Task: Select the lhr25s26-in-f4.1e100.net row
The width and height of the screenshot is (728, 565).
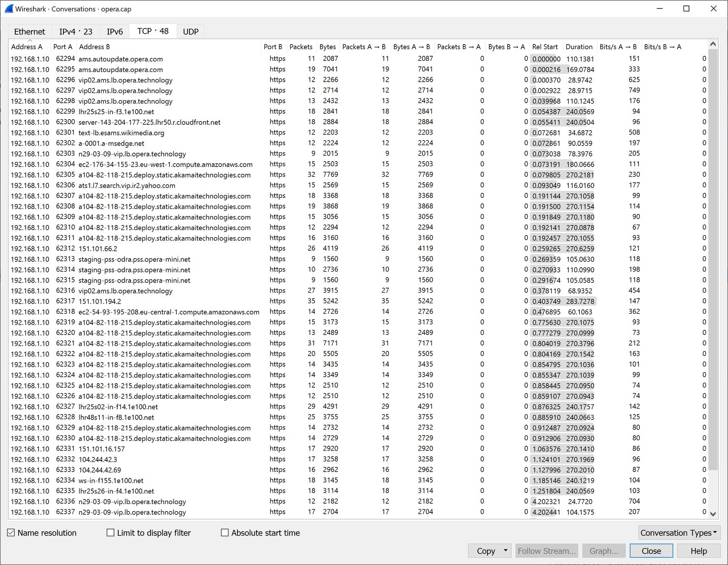Action: coord(358,491)
